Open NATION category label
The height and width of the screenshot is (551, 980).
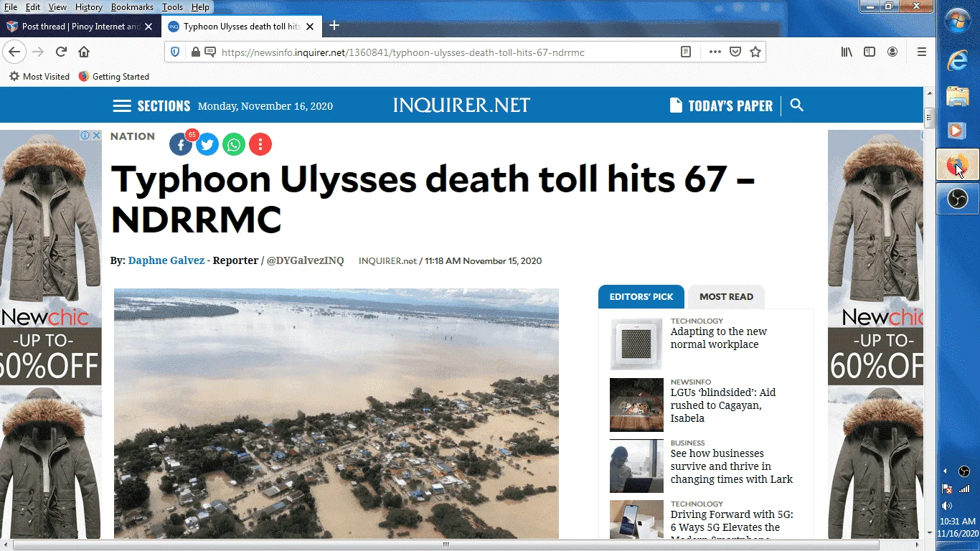click(x=133, y=136)
